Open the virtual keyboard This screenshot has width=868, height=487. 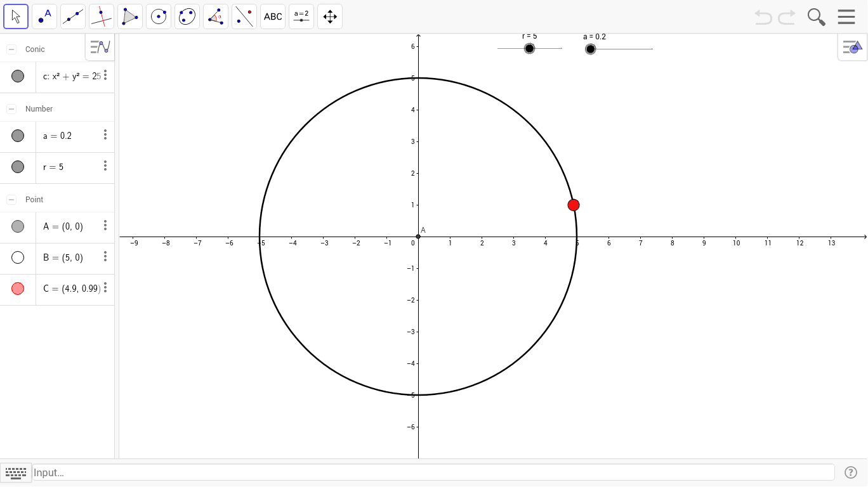16,473
